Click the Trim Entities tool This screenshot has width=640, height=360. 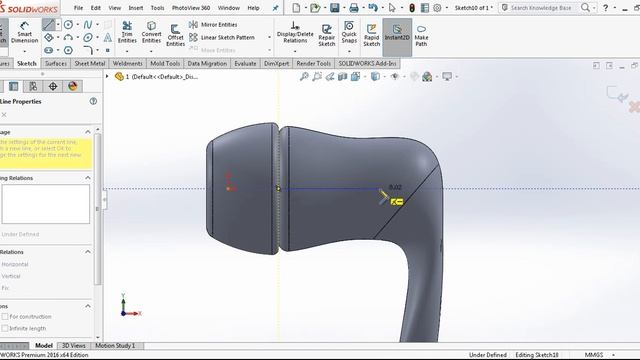(127, 33)
